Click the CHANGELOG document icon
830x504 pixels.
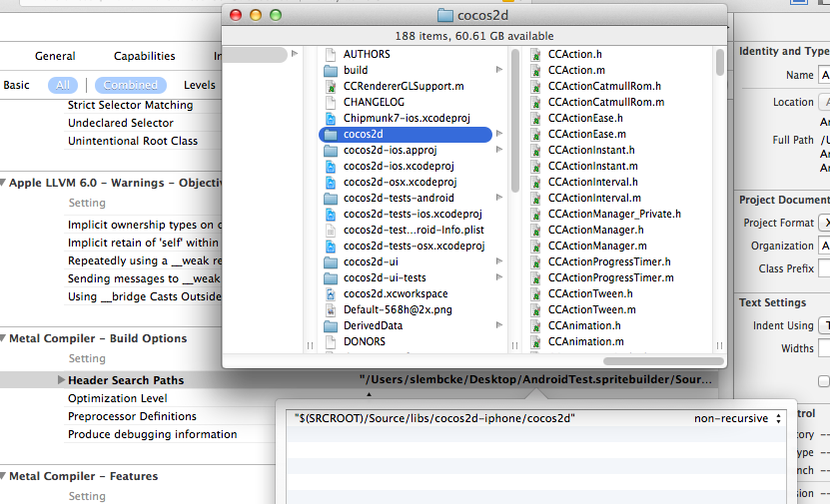tap(331, 102)
